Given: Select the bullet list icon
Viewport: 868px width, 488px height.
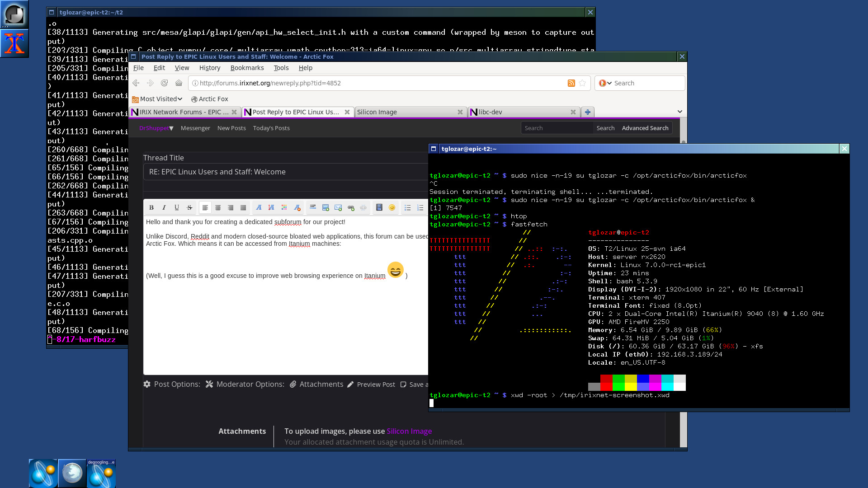Looking at the screenshot, I should click(x=407, y=207).
